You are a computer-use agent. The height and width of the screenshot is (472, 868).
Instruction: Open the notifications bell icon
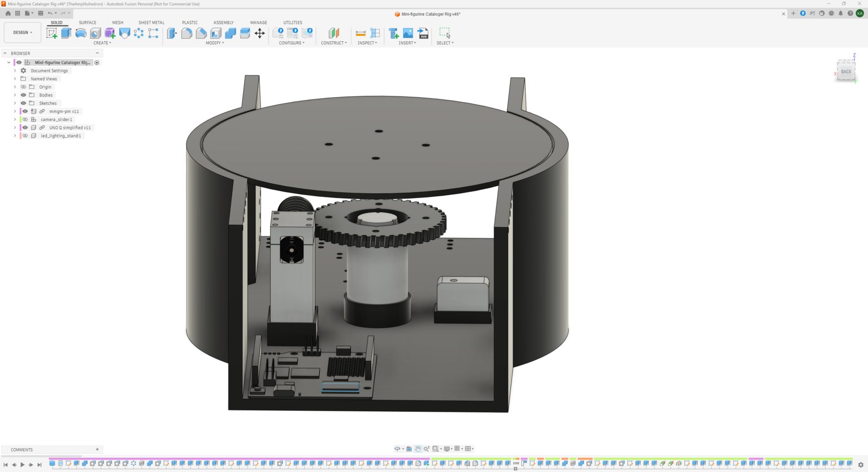841,13
